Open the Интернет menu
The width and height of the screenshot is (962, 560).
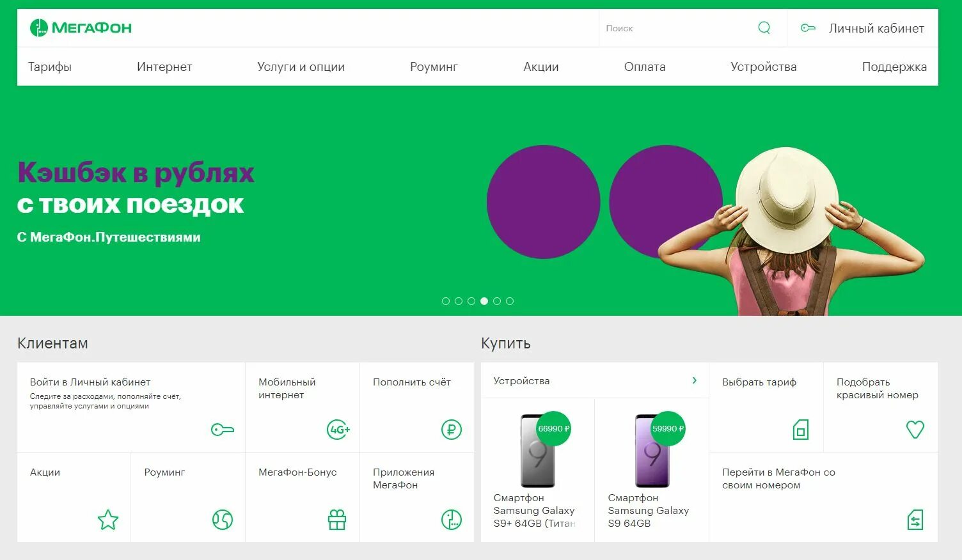point(164,66)
